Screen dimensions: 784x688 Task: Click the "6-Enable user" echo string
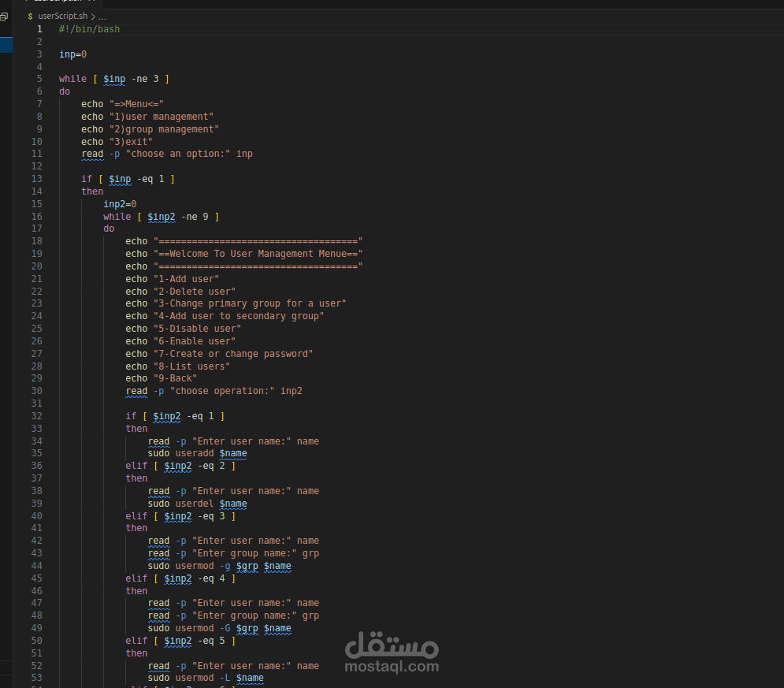point(195,341)
